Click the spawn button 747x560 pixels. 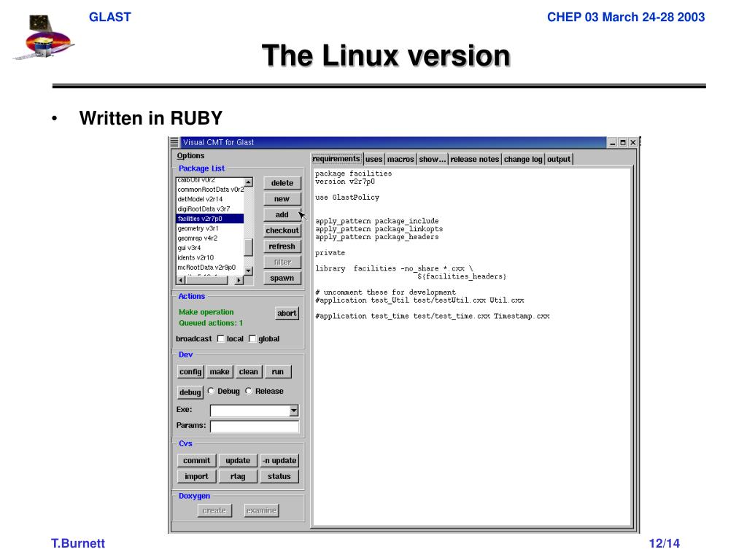[282, 278]
